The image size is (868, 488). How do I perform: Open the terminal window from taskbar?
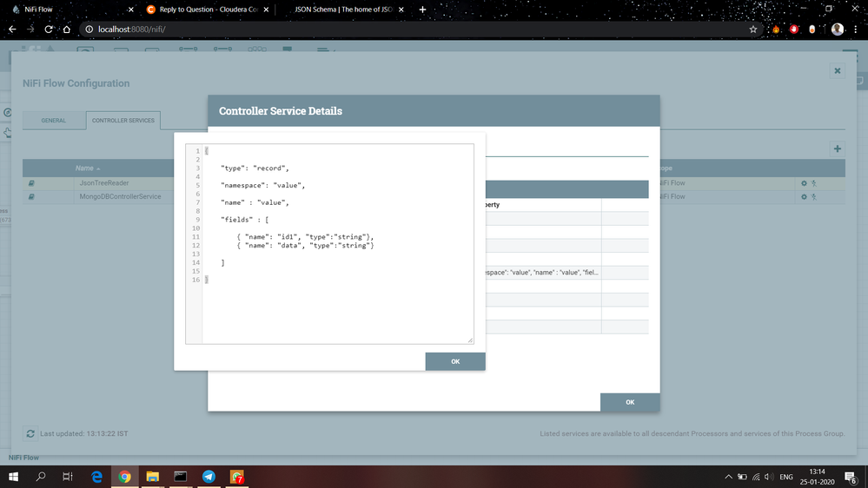tap(181, 477)
